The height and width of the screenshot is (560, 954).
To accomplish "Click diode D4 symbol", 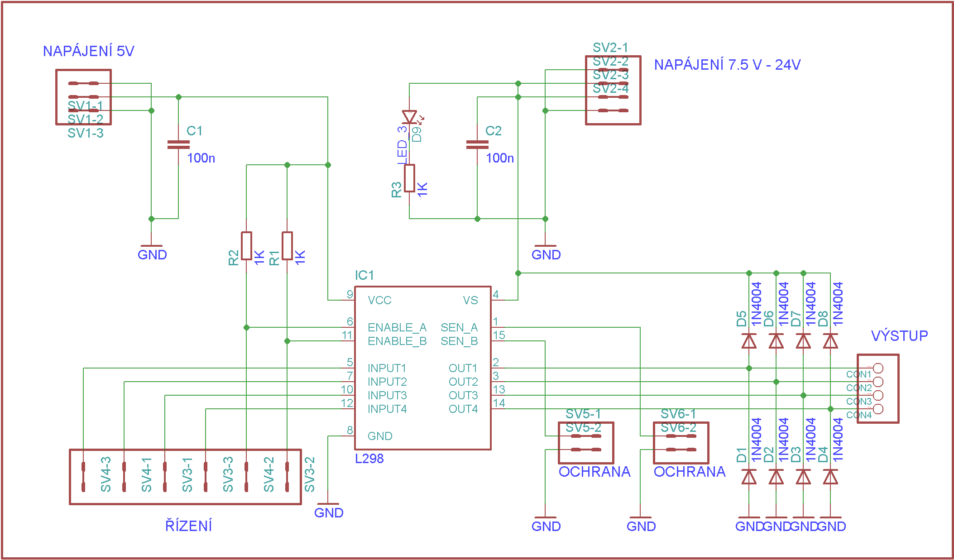I will click(x=830, y=476).
